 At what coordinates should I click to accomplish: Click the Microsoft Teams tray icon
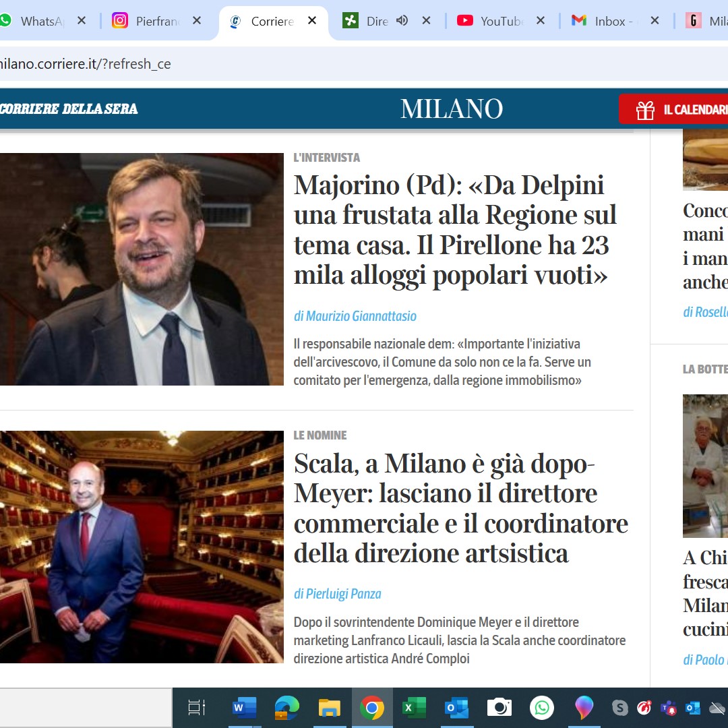coord(669,708)
